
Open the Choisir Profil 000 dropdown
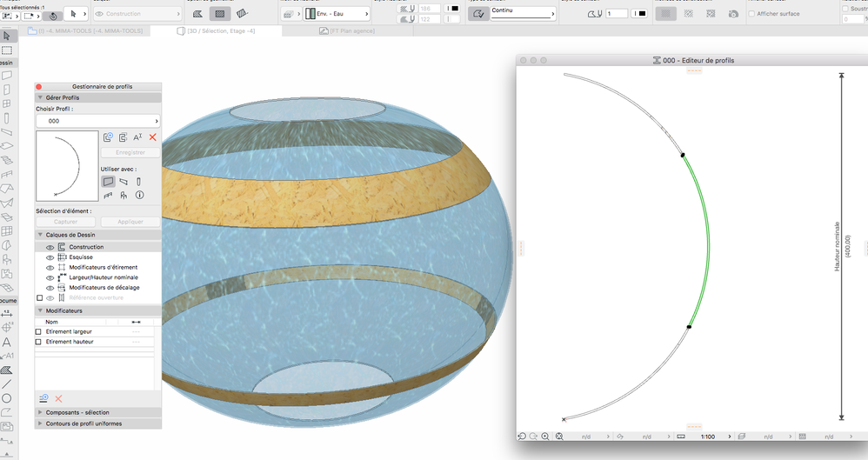click(x=97, y=122)
